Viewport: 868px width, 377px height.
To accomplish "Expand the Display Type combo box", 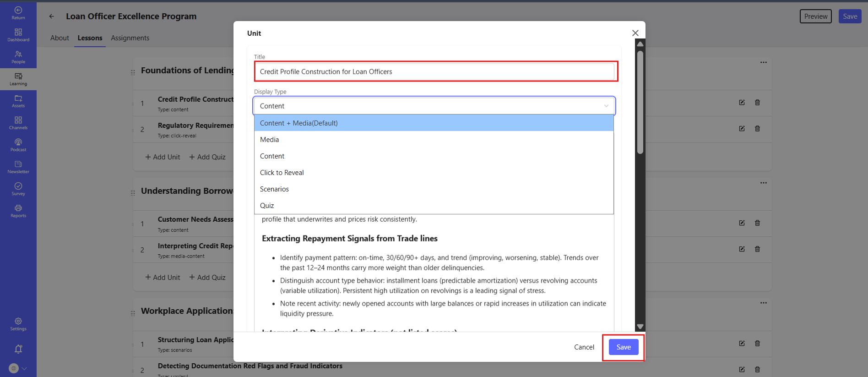I will point(434,106).
